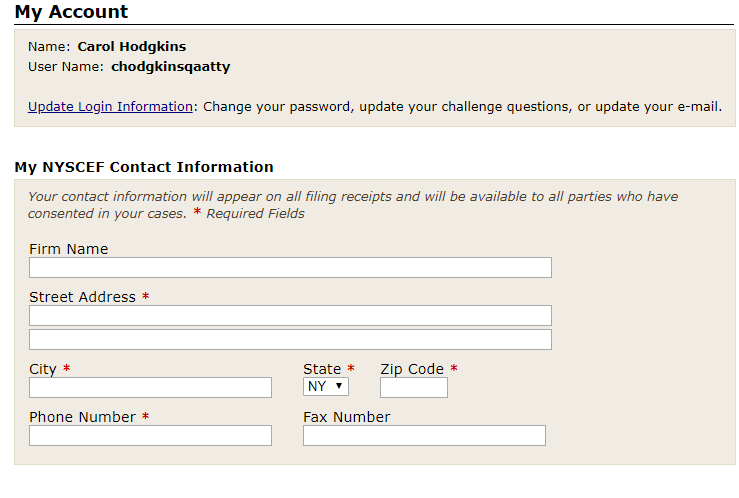Select the Fax Number text box
The image size is (739, 498).
pyautogui.click(x=424, y=436)
